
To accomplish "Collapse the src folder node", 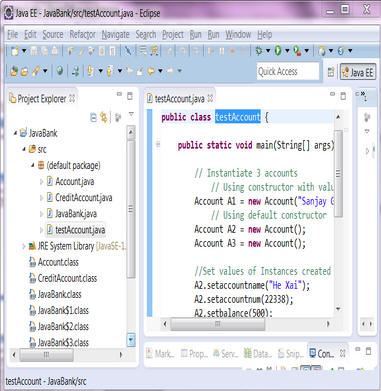I will (x=24, y=149).
